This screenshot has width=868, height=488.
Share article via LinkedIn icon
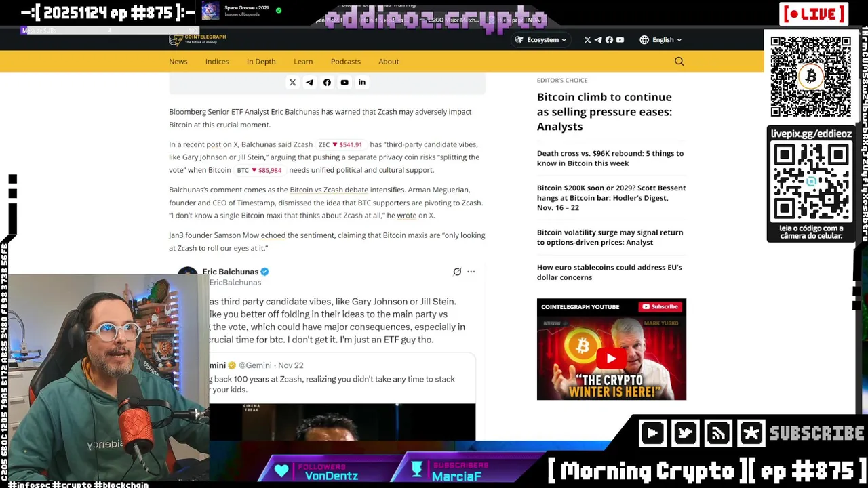pos(362,83)
